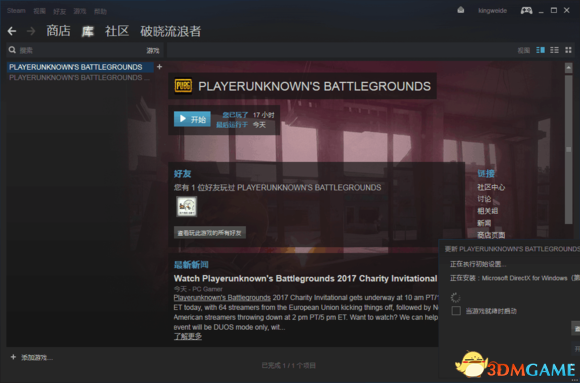The image size is (580, 383).
Task: Click the plus icon next to 添加游戏
Action: click(13, 357)
